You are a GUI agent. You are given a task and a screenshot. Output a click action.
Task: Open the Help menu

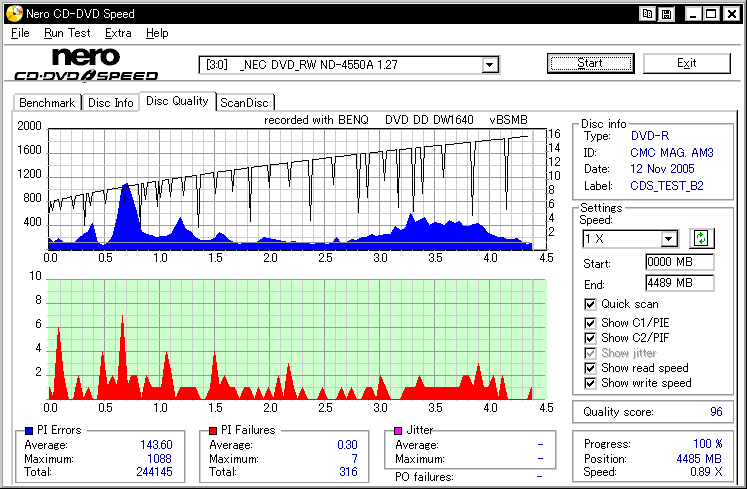157,33
